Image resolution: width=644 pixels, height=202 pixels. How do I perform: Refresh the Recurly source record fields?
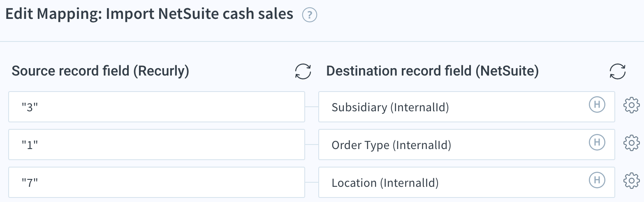[303, 71]
